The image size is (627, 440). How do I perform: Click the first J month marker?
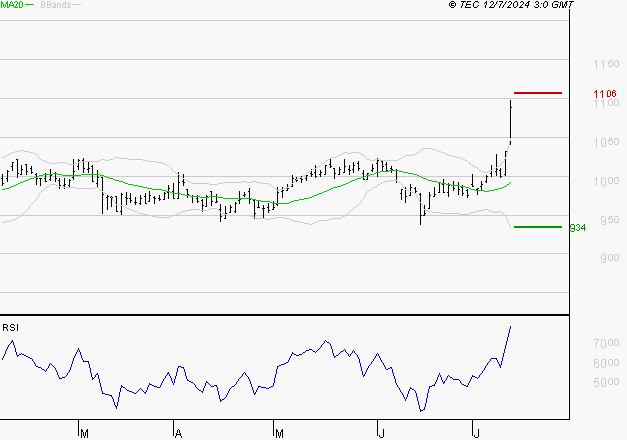click(x=381, y=434)
